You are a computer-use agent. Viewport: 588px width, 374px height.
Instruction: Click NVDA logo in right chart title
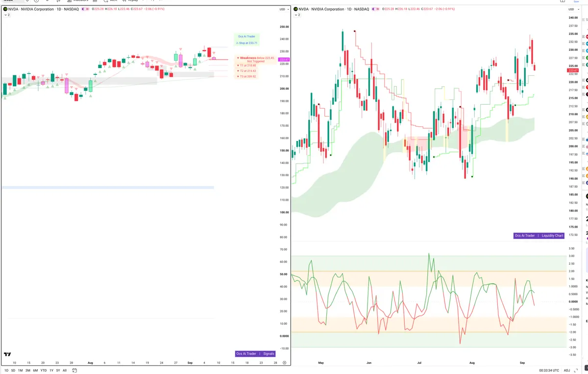(x=296, y=9)
